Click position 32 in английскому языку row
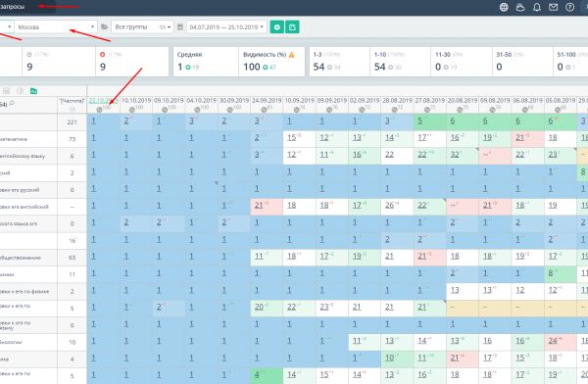The image size is (588, 384). 455,155
